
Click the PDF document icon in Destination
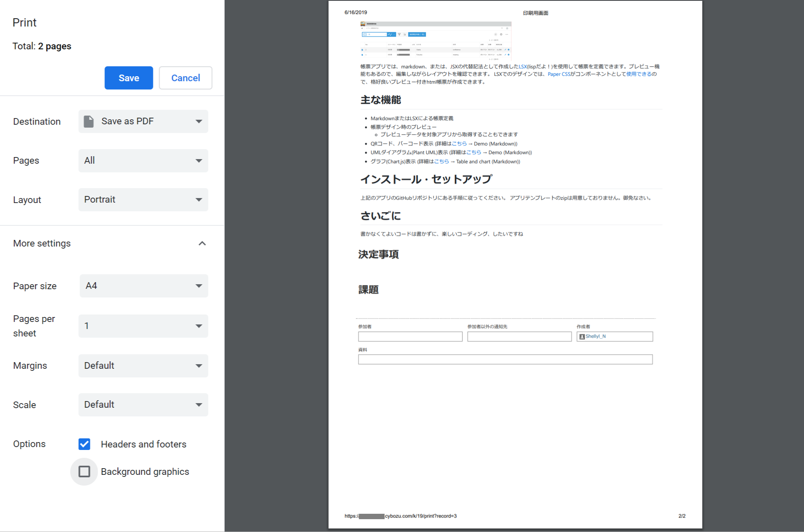[x=89, y=121]
